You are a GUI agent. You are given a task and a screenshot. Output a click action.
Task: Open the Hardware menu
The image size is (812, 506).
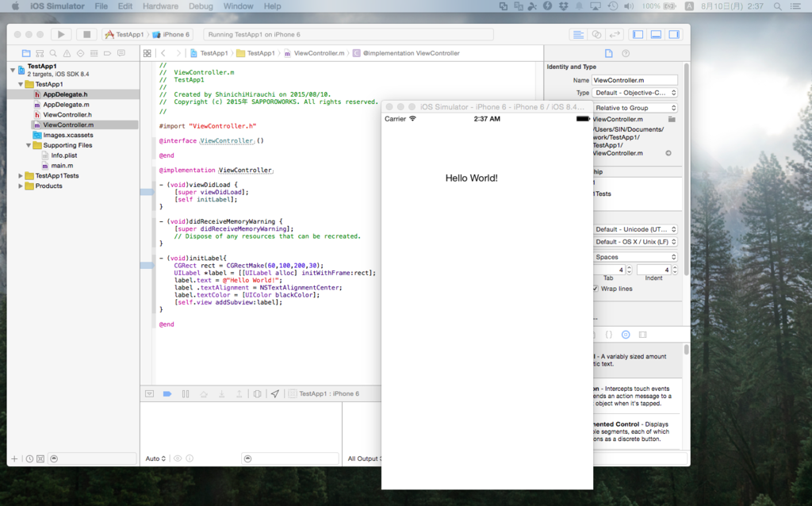click(160, 6)
